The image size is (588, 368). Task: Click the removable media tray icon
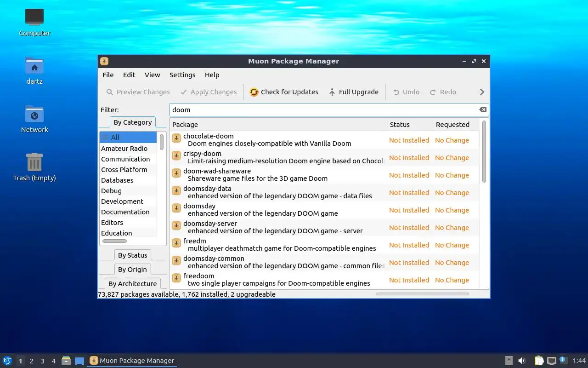tap(509, 361)
